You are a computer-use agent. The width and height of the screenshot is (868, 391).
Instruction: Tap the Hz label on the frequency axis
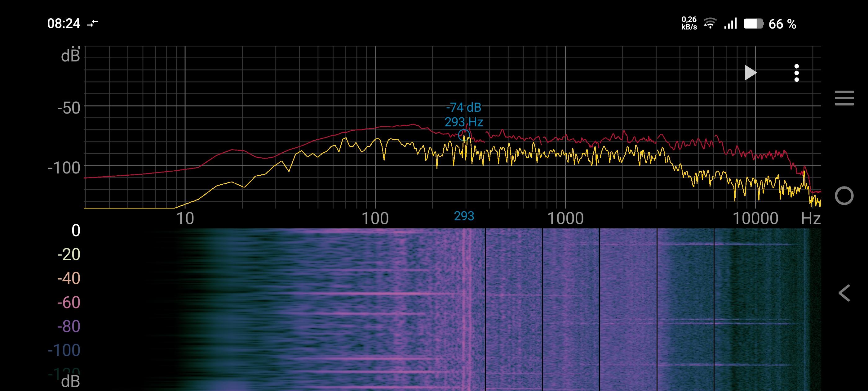pos(810,218)
